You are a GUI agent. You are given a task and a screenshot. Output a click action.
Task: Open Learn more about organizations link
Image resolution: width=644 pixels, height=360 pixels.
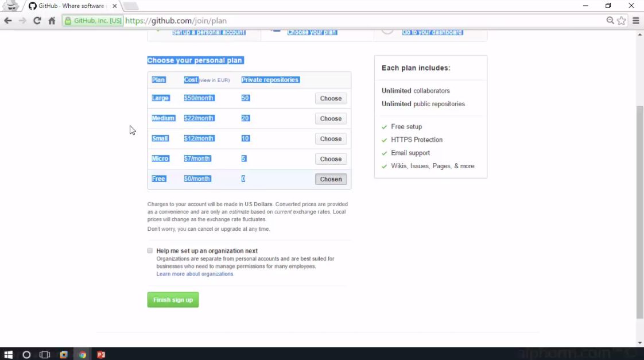coord(195,274)
